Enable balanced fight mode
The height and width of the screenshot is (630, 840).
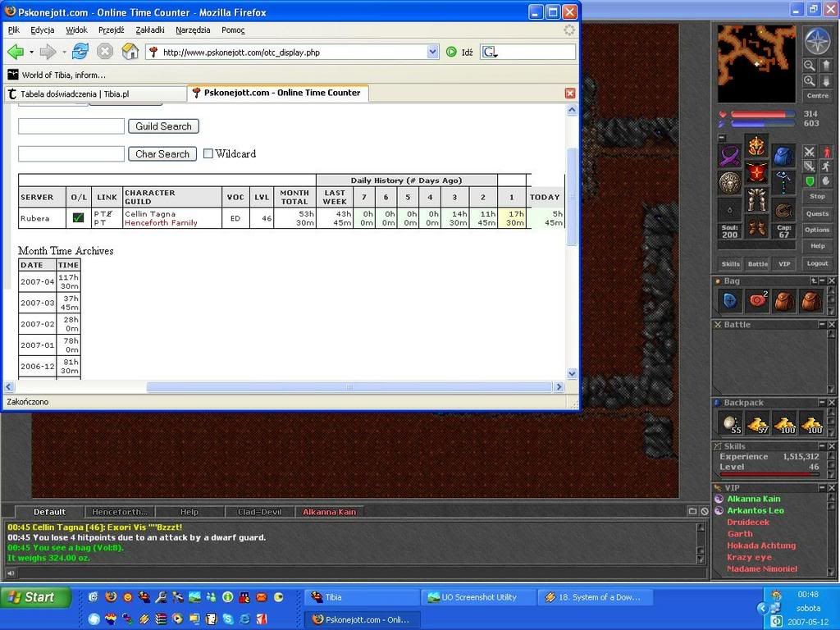point(810,167)
